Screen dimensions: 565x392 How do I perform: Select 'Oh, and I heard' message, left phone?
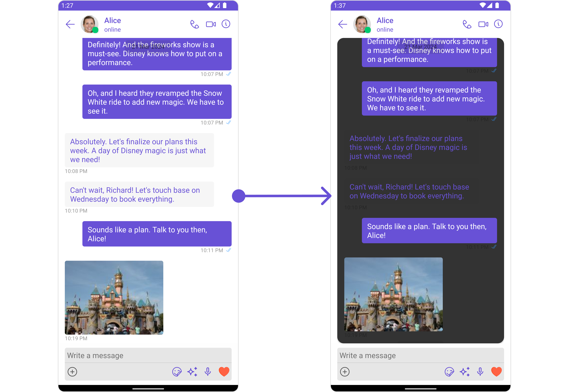point(157,102)
